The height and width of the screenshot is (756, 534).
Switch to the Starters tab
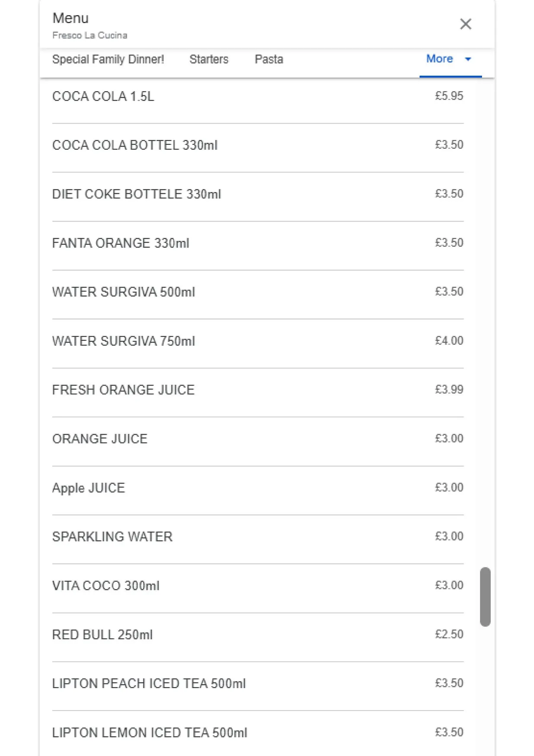(209, 59)
